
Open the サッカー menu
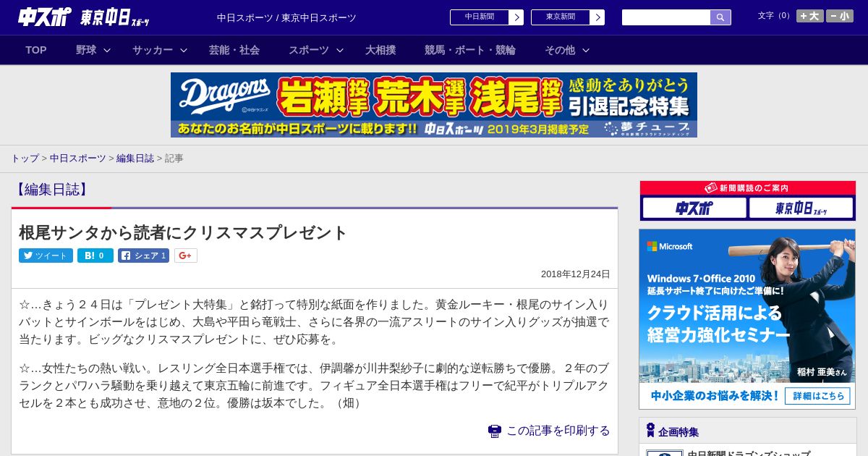click(x=153, y=50)
